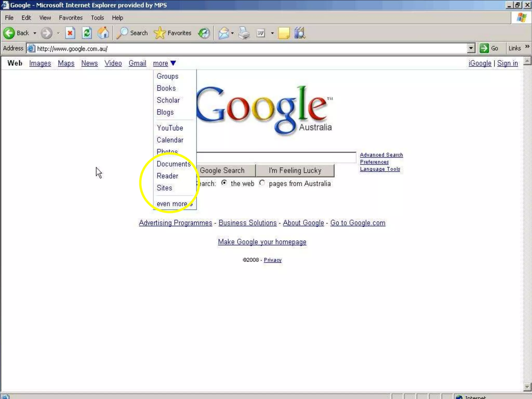Screen dimensions: 532x399
Task: Click the IE Stop loading icon
Action: [70, 33]
